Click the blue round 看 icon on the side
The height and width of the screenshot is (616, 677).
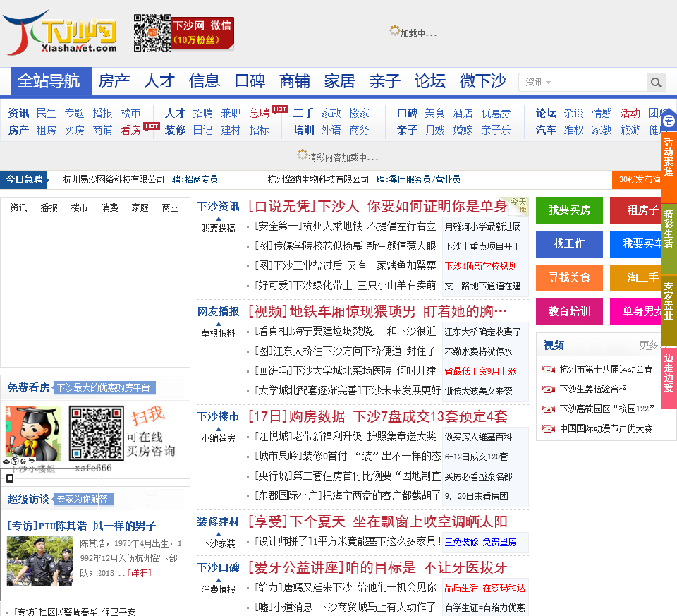click(x=669, y=121)
